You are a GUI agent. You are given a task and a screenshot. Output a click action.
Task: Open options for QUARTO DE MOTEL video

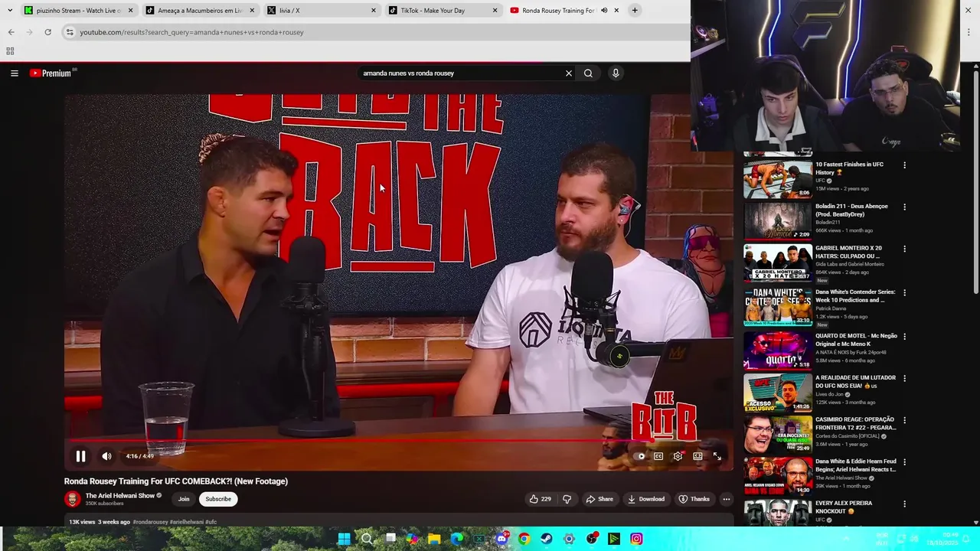pyautogui.click(x=904, y=337)
